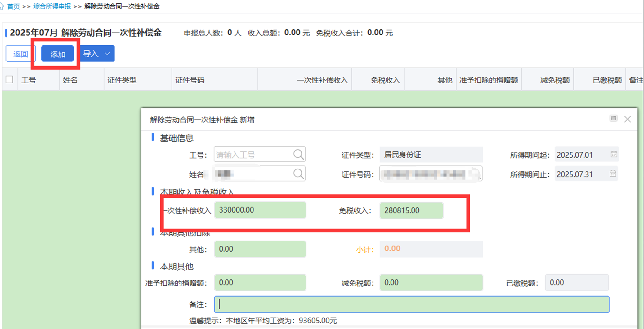644x329 pixels.
Task: Click search icon in 工号 field
Action: (298, 155)
